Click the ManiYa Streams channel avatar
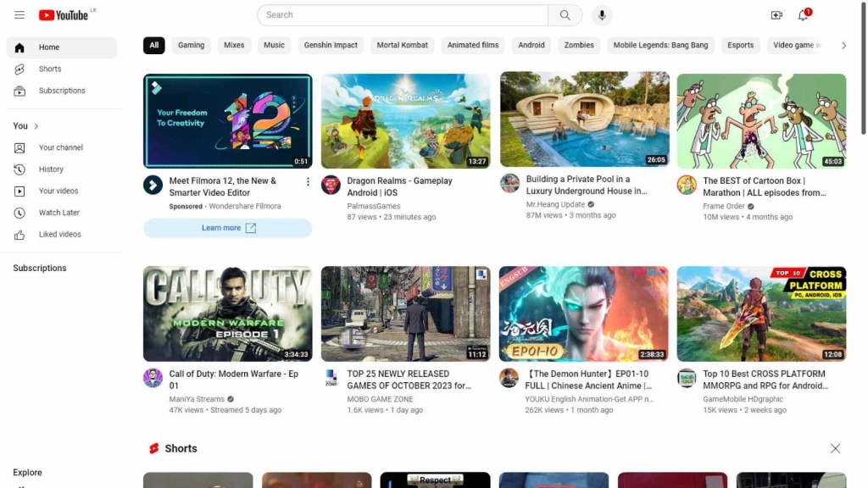The width and height of the screenshot is (868, 488). tap(153, 378)
